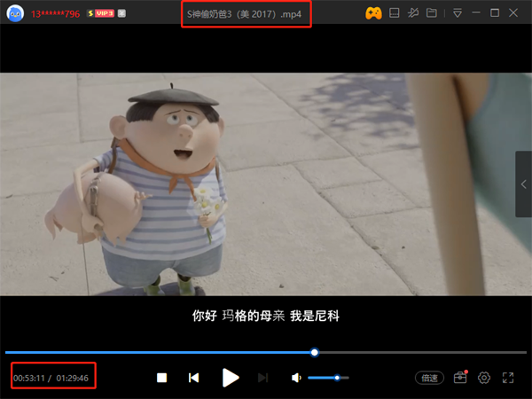Click the video title 神偷奶爸3 .mp4
The image size is (532, 399).
pyautogui.click(x=246, y=14)
